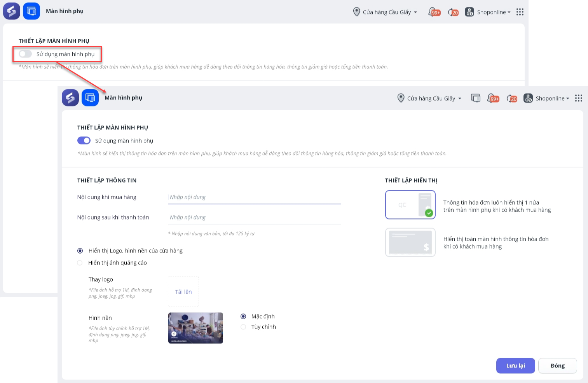
Task: Disable 'Sử dụng màn hình phụ' in front window
Action: point(84,141)
